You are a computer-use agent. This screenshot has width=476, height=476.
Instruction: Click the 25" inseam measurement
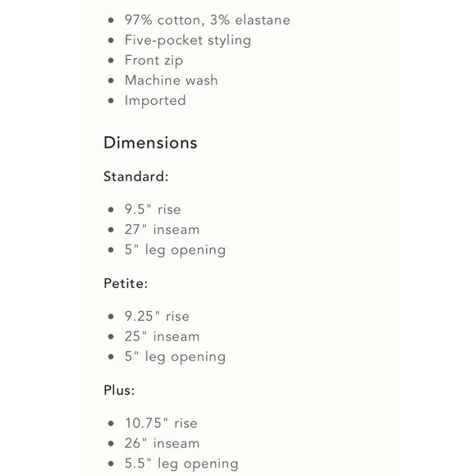pos(162,336)
